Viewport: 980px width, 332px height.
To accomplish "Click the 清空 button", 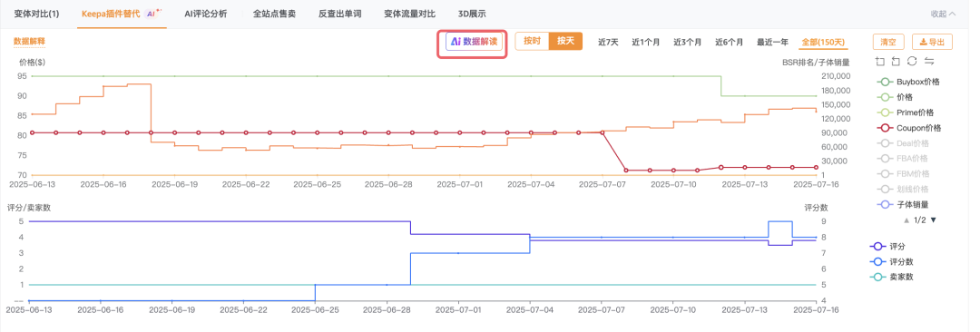I will click(888, 42).
